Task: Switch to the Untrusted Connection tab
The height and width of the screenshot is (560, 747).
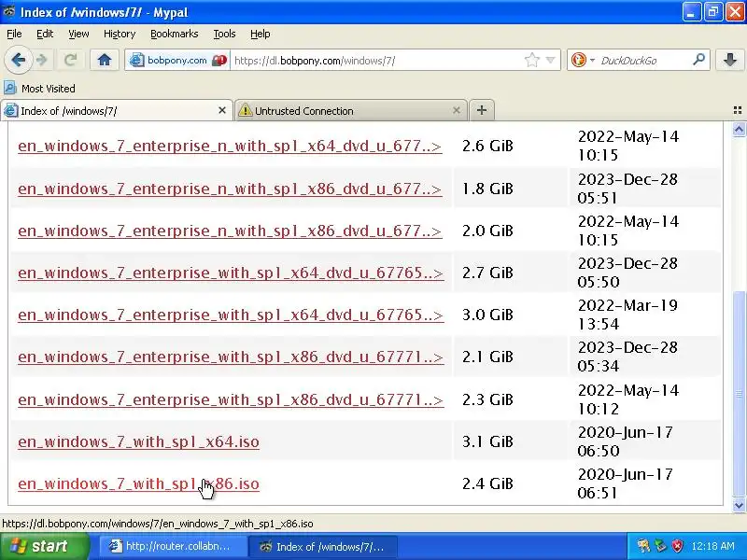Action: [x=351, y=111]
